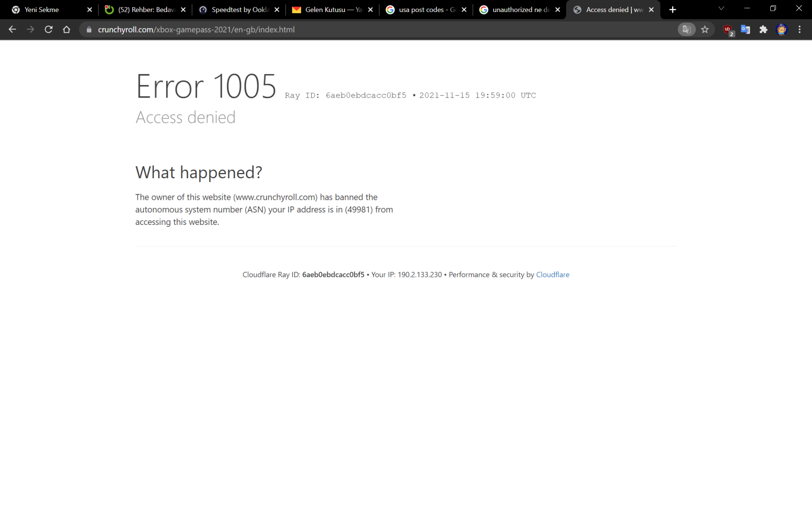Click the Access denied subtitle
Image resolution: width=812 pixels, height=519 pixels.
tap(185, 117)
